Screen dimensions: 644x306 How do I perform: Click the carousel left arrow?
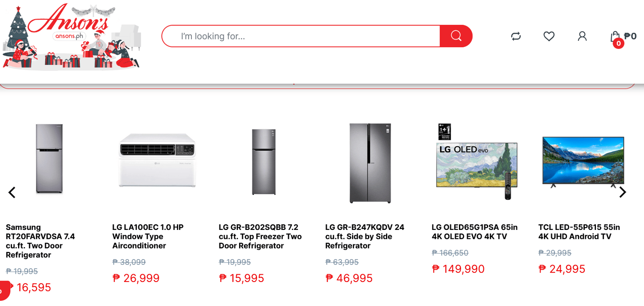(x=12, y=192)
